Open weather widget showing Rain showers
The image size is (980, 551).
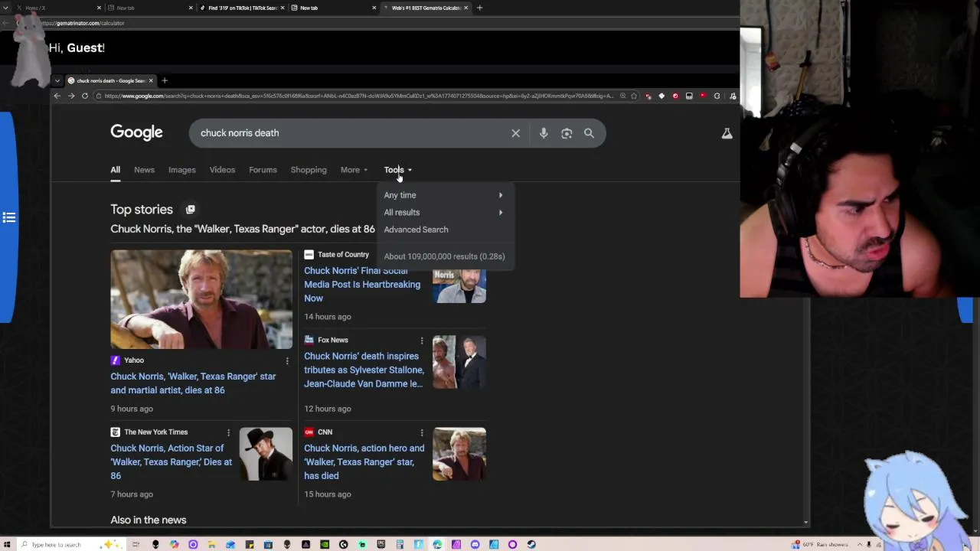[821, 544]
